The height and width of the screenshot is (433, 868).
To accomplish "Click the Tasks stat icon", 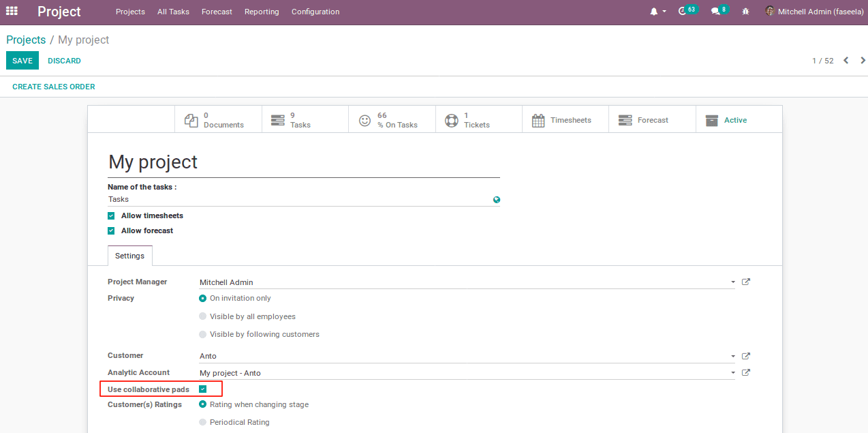I will point(278,121).
